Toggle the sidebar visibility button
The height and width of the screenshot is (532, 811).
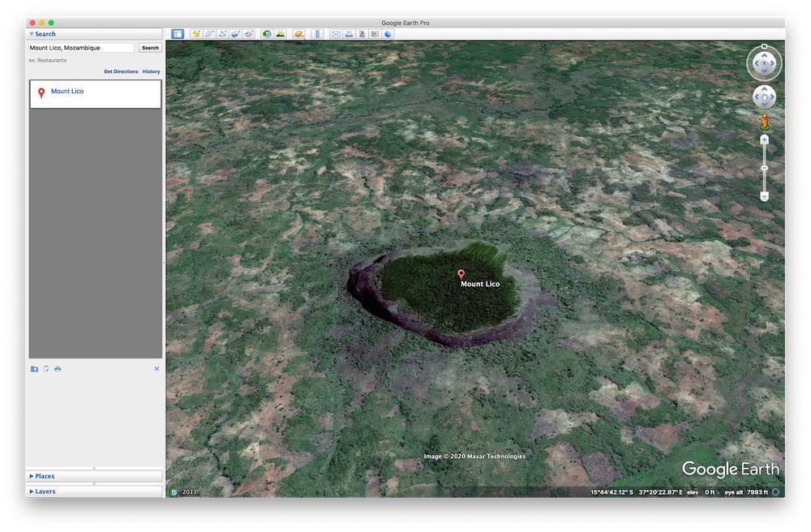pyautogui.click(x=178, y=34)
